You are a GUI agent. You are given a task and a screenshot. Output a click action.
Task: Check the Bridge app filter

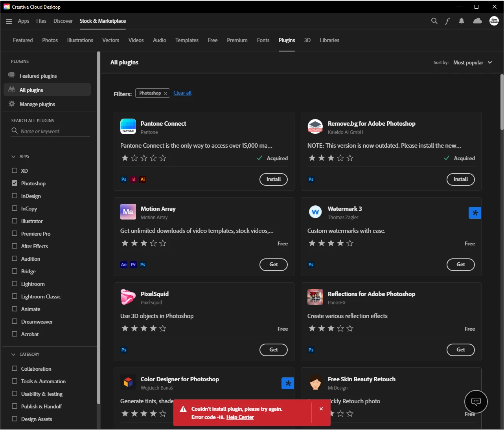[x=15, y=271]
